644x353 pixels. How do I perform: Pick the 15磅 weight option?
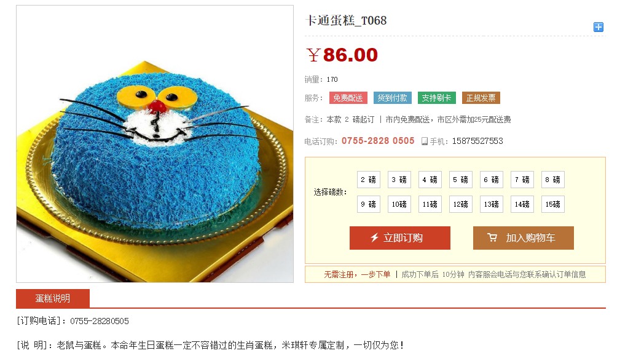click(553, 204)
